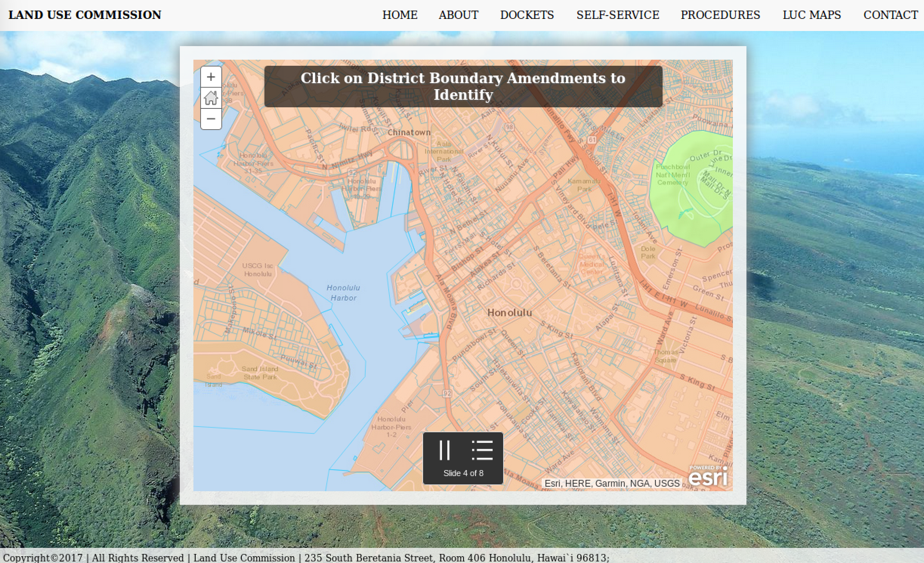924x563 pixels.
Task: Open the HOME menu item
Action: [400, 15]
